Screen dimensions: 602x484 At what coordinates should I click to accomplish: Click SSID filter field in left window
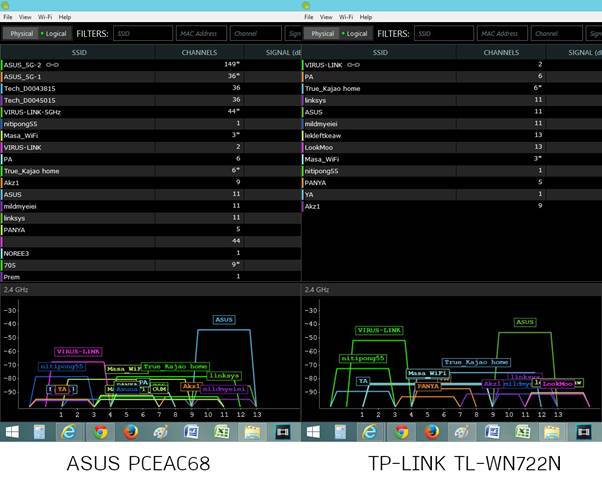(x=143, y=33)
